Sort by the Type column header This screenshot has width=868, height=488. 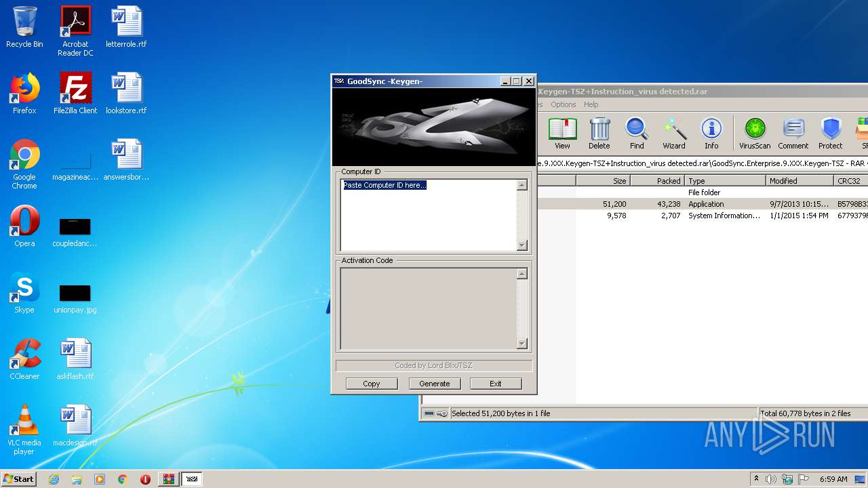pyautogui.click(x=725, y=181)
